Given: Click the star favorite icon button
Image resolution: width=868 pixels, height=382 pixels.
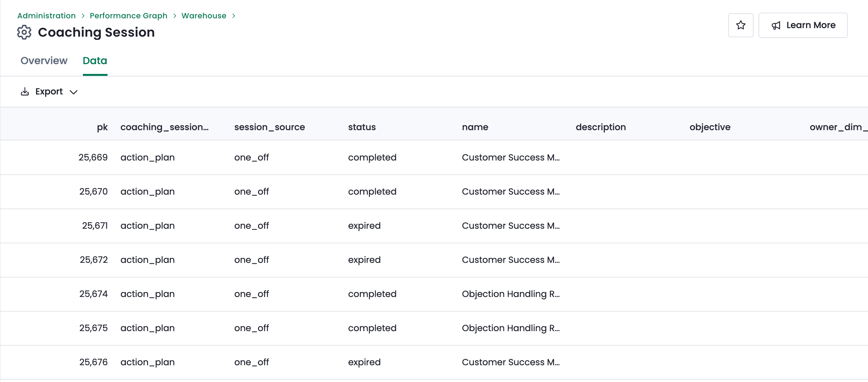Looking at the screenshot, I should pyautogui.click(x=741, y=25).
